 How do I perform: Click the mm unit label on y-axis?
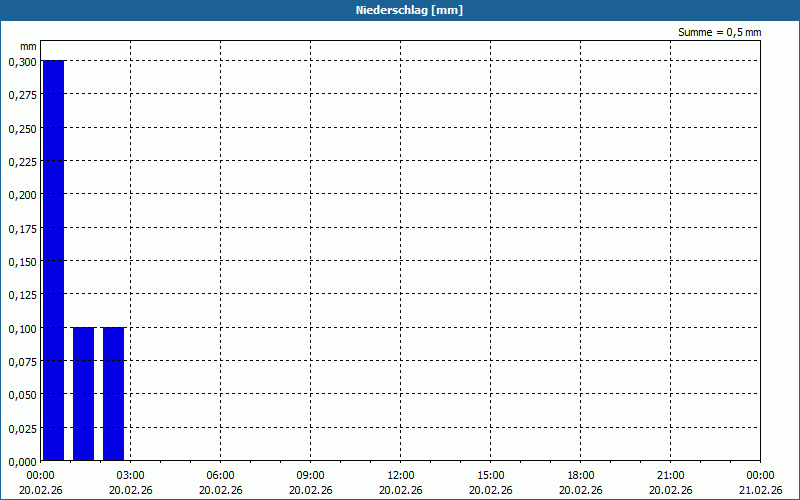[x=28, y=46]
